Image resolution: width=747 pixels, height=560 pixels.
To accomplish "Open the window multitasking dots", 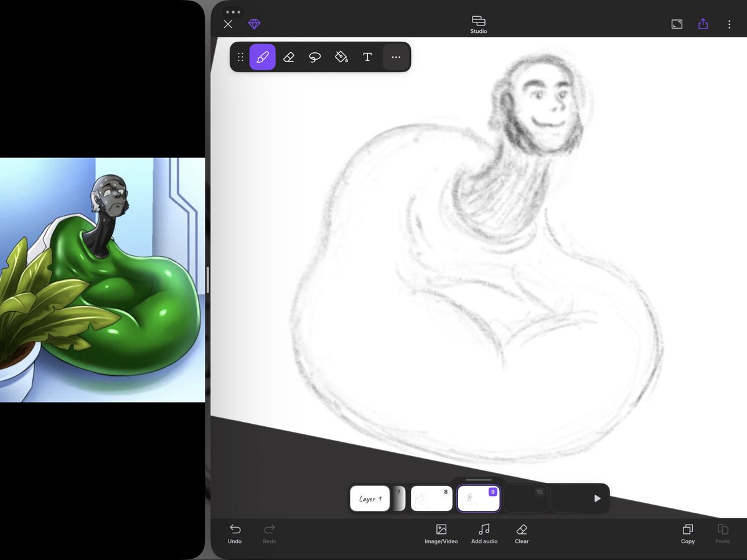I will pos(233,12).
